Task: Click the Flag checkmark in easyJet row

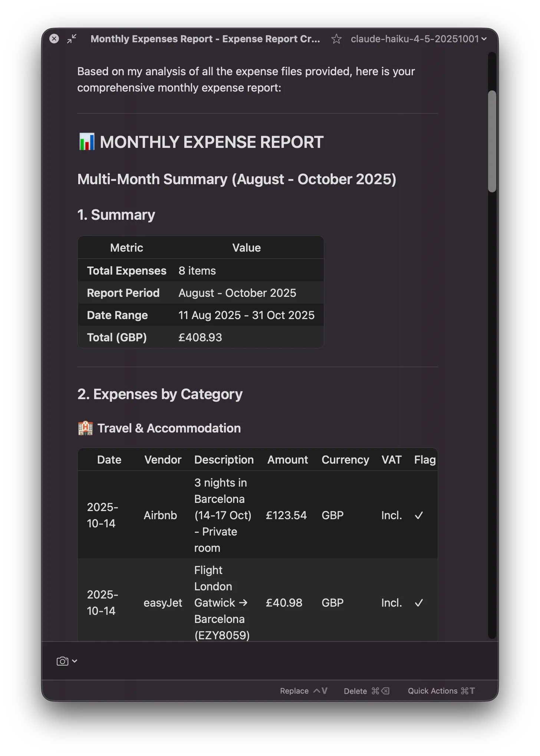Action: 419,603
